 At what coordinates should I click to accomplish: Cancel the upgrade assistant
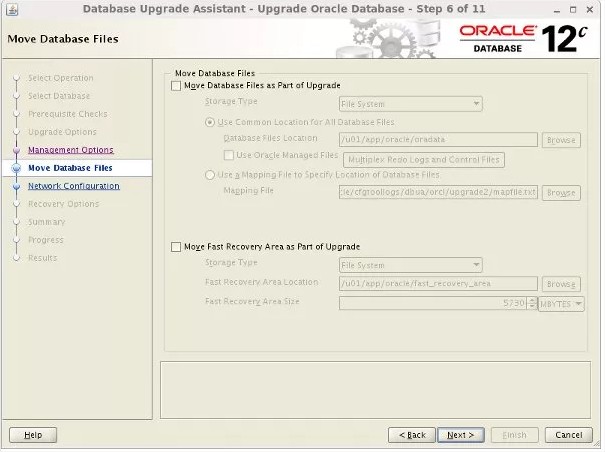click(569, 435)
